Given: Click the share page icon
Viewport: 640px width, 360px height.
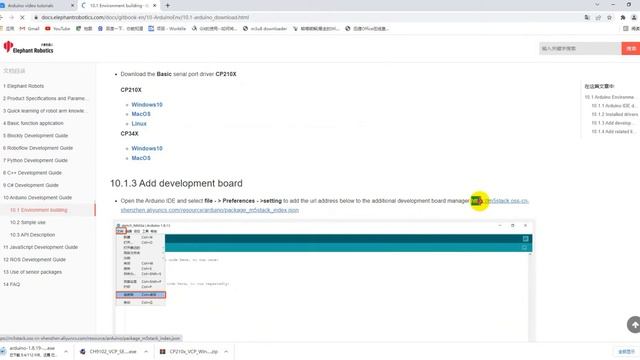Looking at the screenshot, I should point(598,18).
